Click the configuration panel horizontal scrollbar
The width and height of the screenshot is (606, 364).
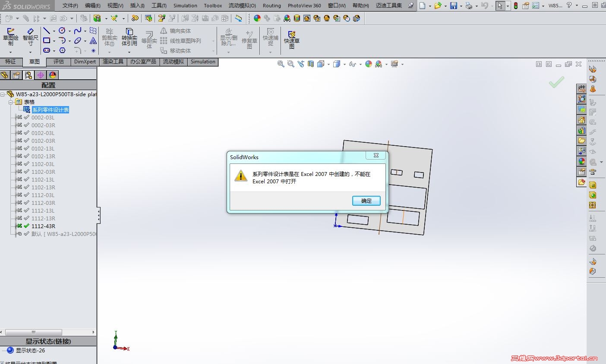click(34, 333)
